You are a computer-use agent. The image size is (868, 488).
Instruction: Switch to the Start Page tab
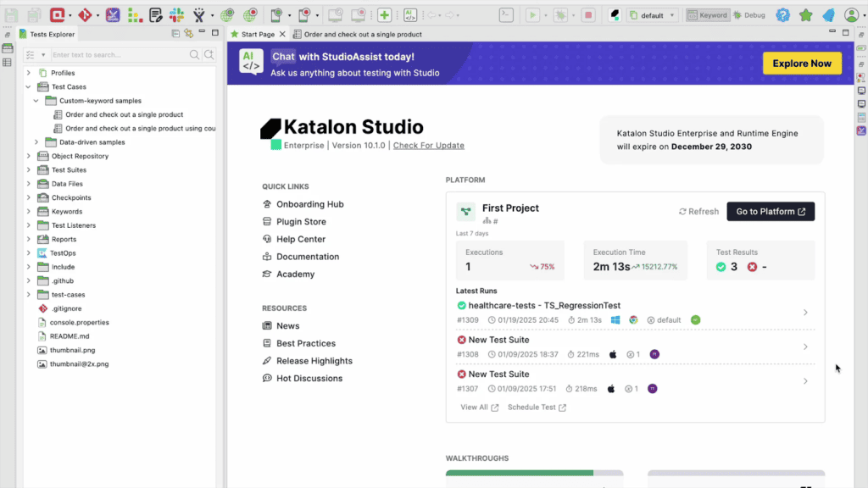(257, 35)
